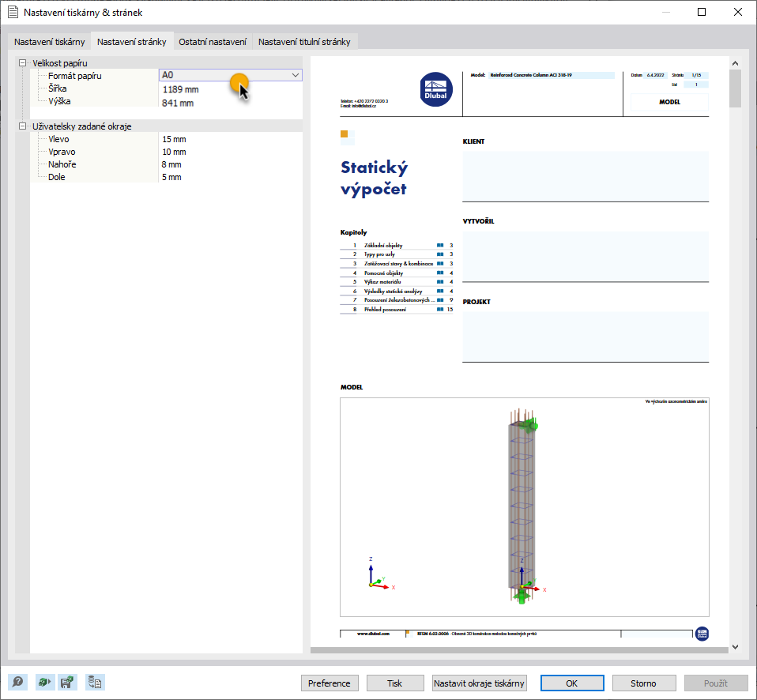Click book icon beside Přehled posouzení chapter
This screenshot has width=757, height=700.
pyautogui.click(x=440, y=310)
